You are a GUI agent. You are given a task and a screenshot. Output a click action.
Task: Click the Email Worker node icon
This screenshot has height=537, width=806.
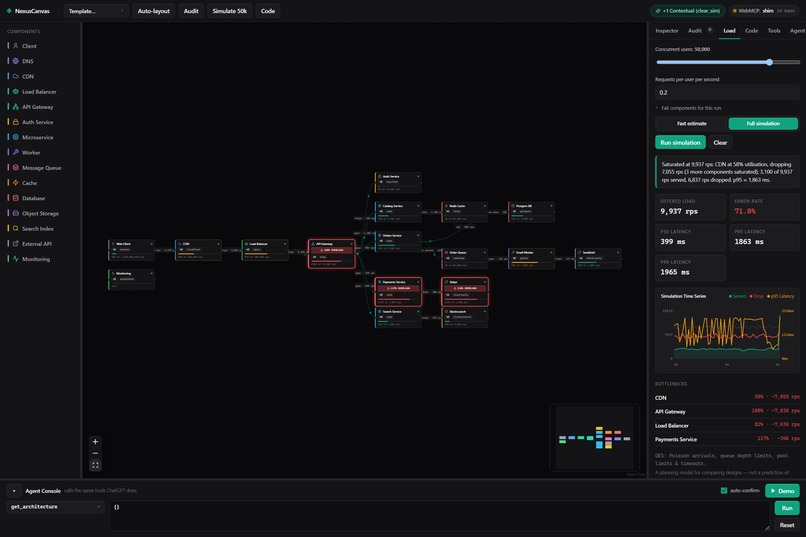(x=513, y=252)
